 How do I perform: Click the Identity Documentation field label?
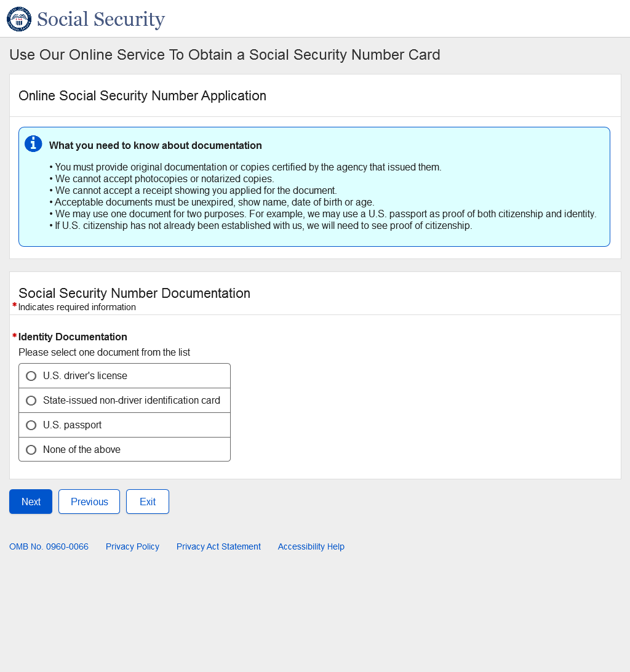(73, 337)
